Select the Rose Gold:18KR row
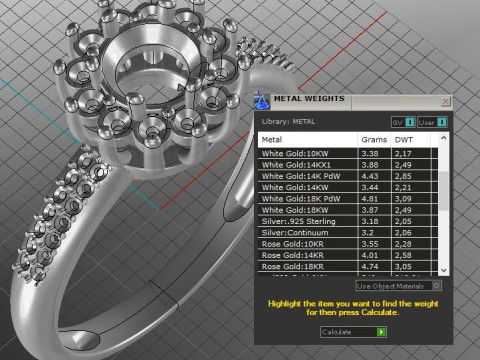480x360 pixels. (x=348, y=267)
